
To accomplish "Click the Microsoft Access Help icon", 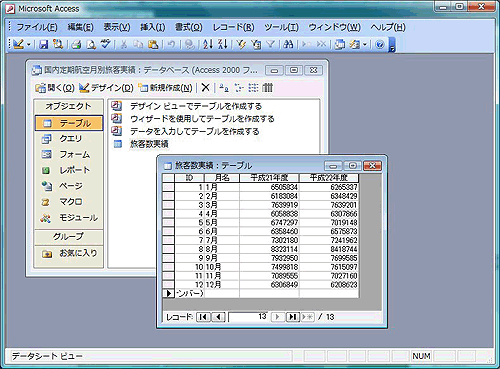I will [x=380, y=44].
